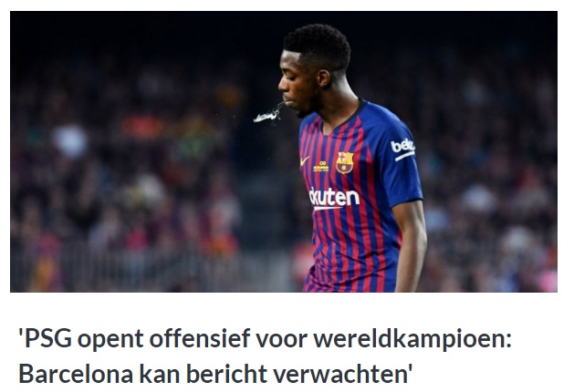Click the player's face in the photo

(x=297, y=86)
